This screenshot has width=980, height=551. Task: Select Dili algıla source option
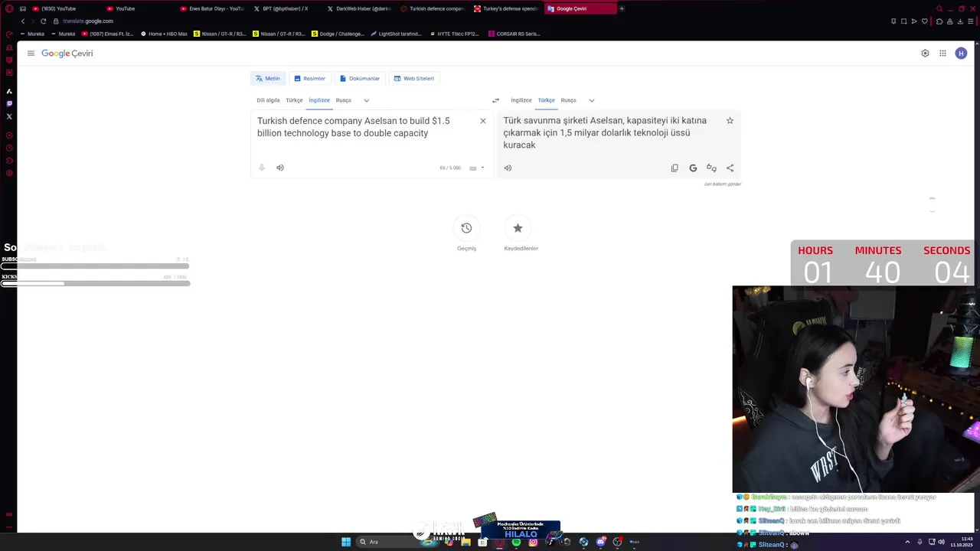pos(268,100)
